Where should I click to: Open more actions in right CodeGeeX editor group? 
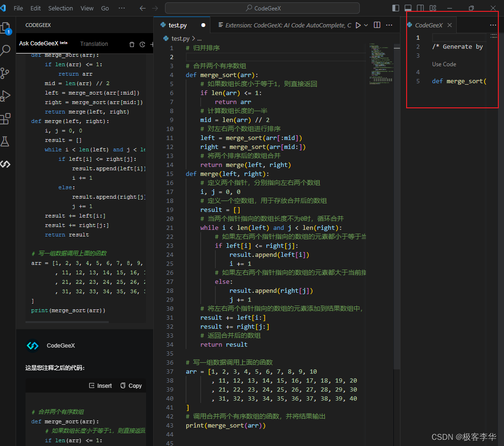[493, 25]
